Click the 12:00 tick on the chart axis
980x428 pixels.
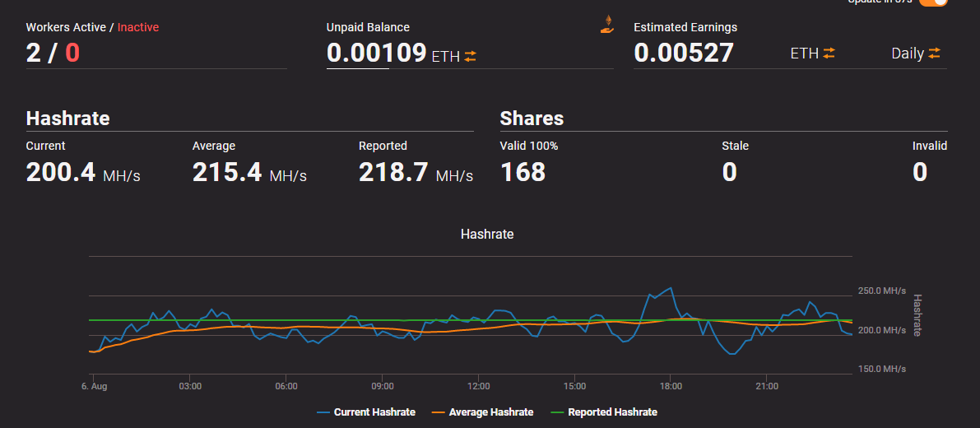(x=478, y=386)
